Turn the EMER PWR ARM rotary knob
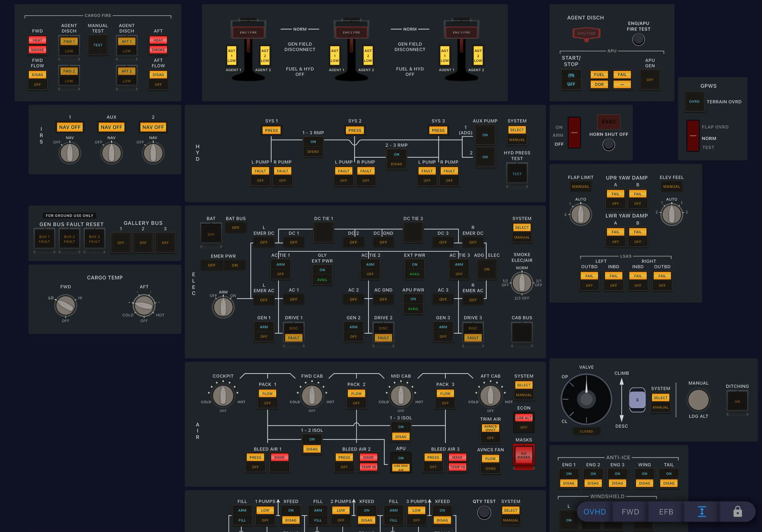762x532 pixels. [223, 307]
